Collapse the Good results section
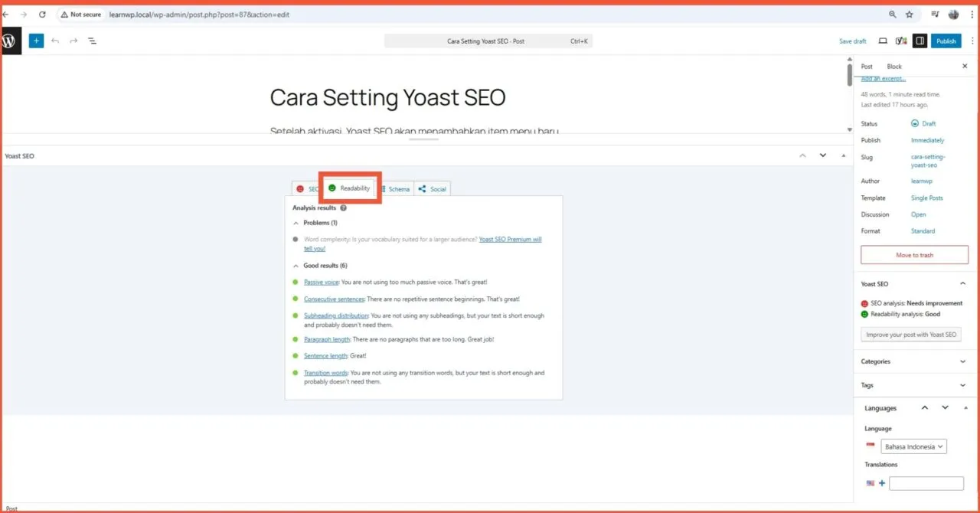 (x=296, y=265)
